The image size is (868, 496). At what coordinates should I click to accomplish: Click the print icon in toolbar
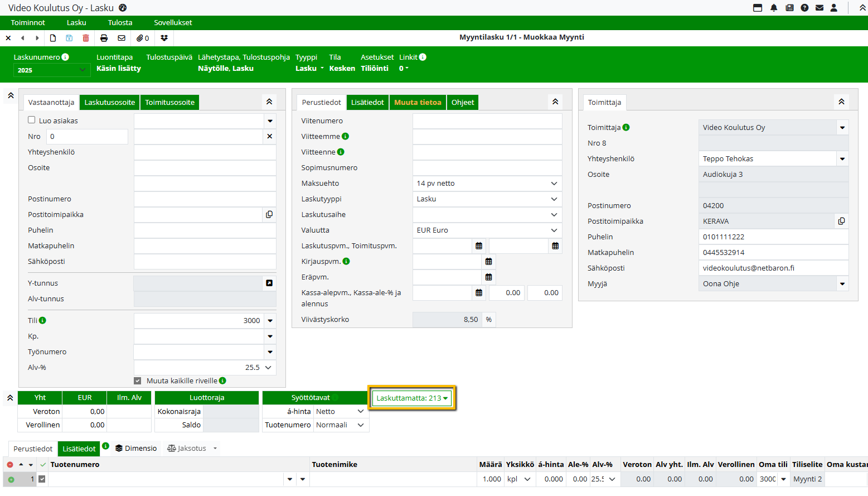[104, 38]
